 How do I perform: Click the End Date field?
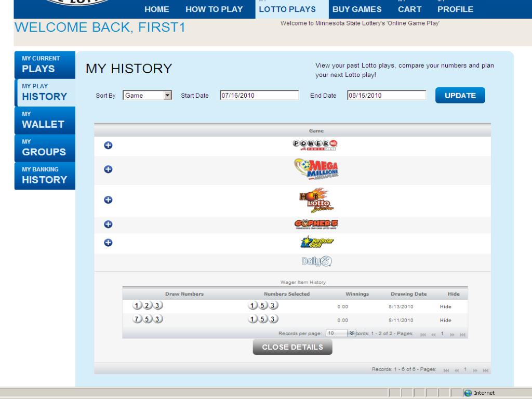[x=387, y=96]
